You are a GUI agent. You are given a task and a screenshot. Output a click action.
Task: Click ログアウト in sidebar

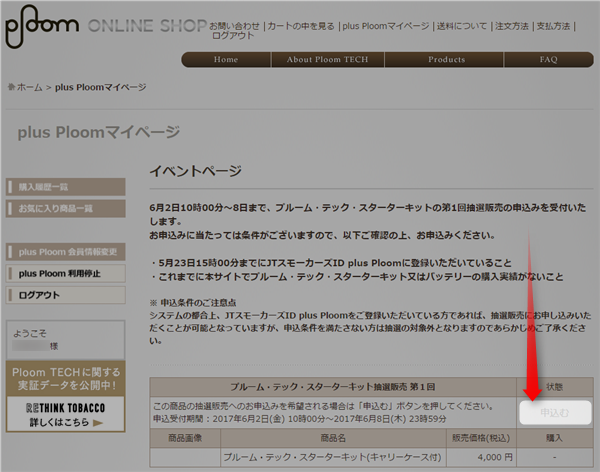[x=65, y=295]
